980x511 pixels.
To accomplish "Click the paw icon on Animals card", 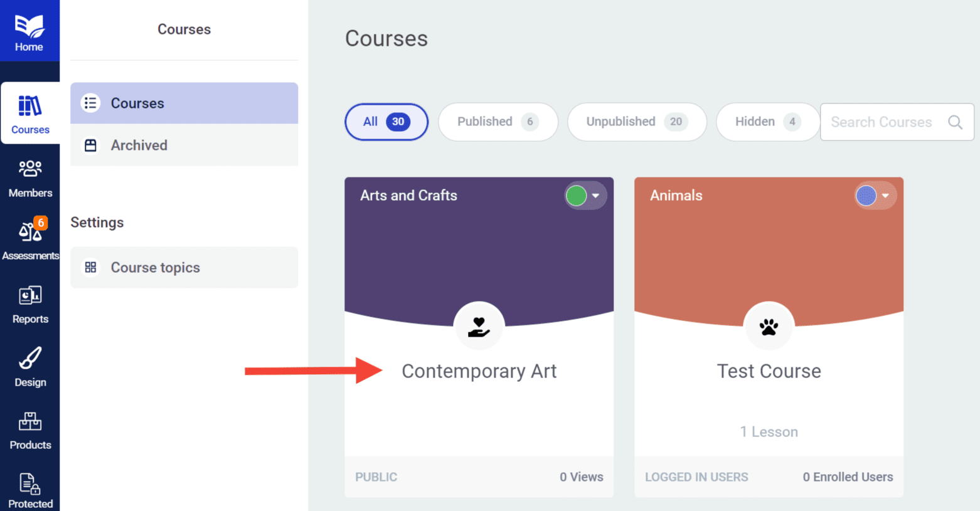I will pyautogui.click(x=769, y=327).
